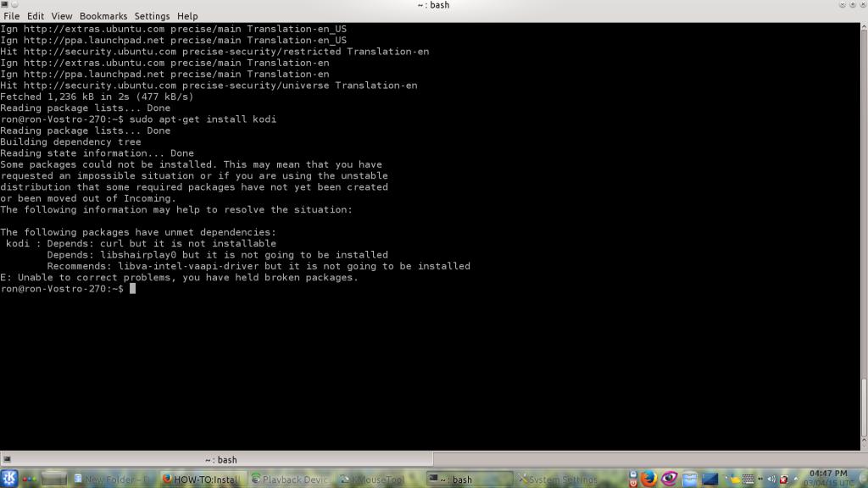This screenshot has height=488, width=868.
Task: Click the terminal's vertical scrollbar
Action: point(864,237)
